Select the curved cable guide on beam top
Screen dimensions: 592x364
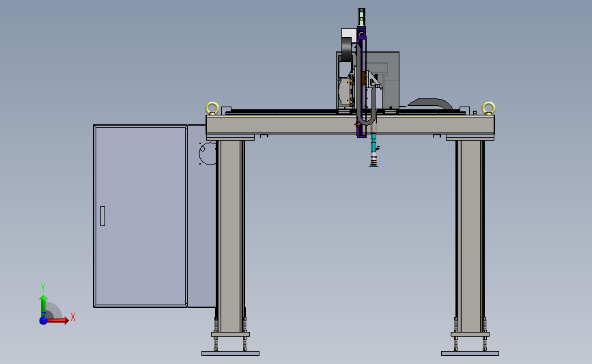pyautogui.click(x=430, y=103)
